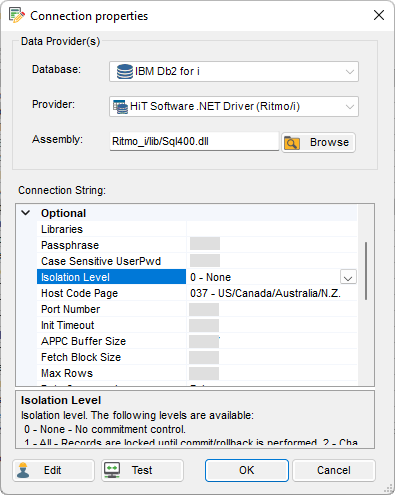This screenshot has width=395, height=495.
Task: Open the Isolation Level value dropdown
Action: [x=348, y=277]
